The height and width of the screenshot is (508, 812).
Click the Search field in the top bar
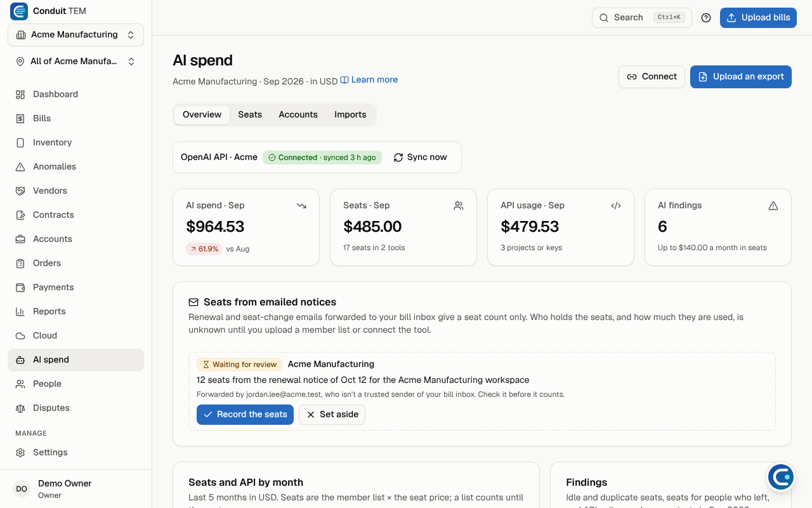pyautogui.click(x=642, y=18)
